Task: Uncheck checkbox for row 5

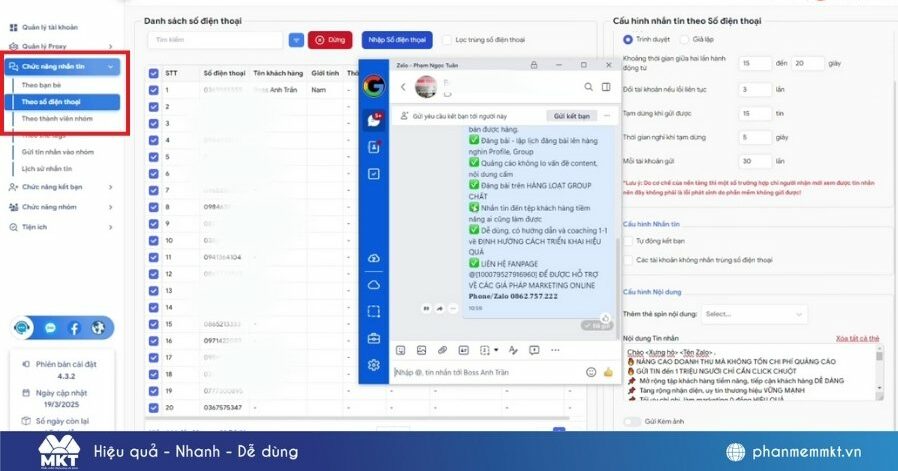Action: 153,157
